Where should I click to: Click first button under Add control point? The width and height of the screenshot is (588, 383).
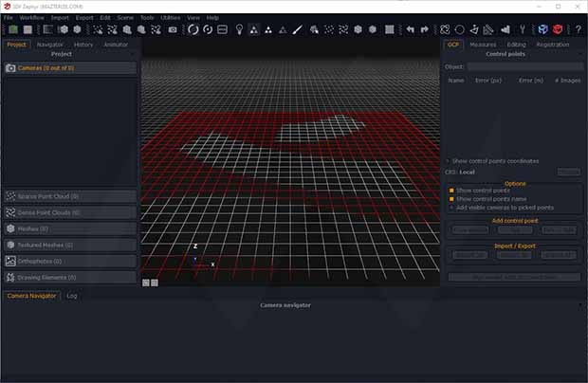470,230
